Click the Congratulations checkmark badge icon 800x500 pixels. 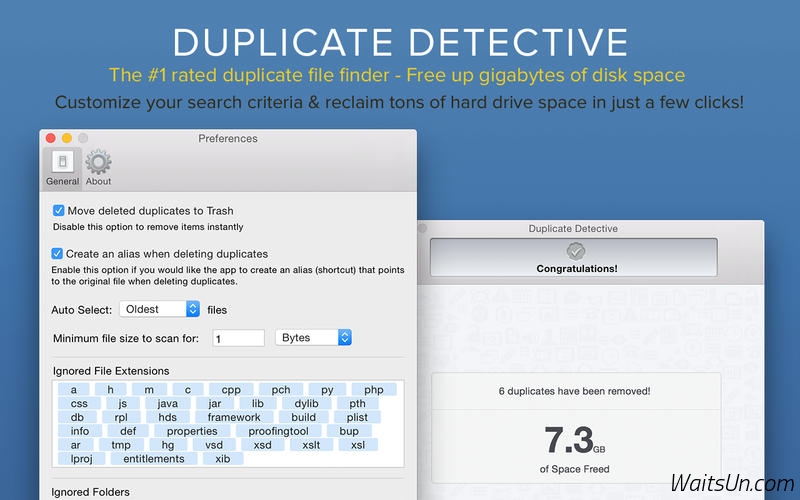[576, 251]
